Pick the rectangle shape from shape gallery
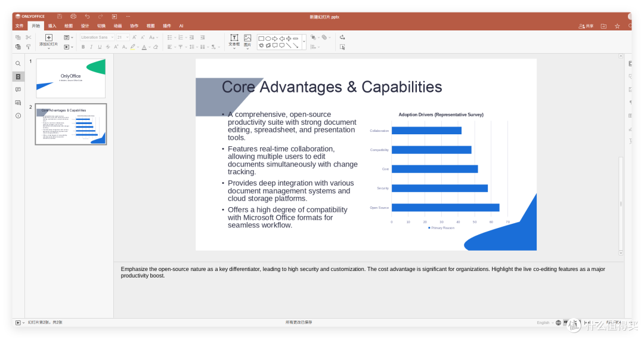Screen dimensions: 644x339 pos(261,39)
